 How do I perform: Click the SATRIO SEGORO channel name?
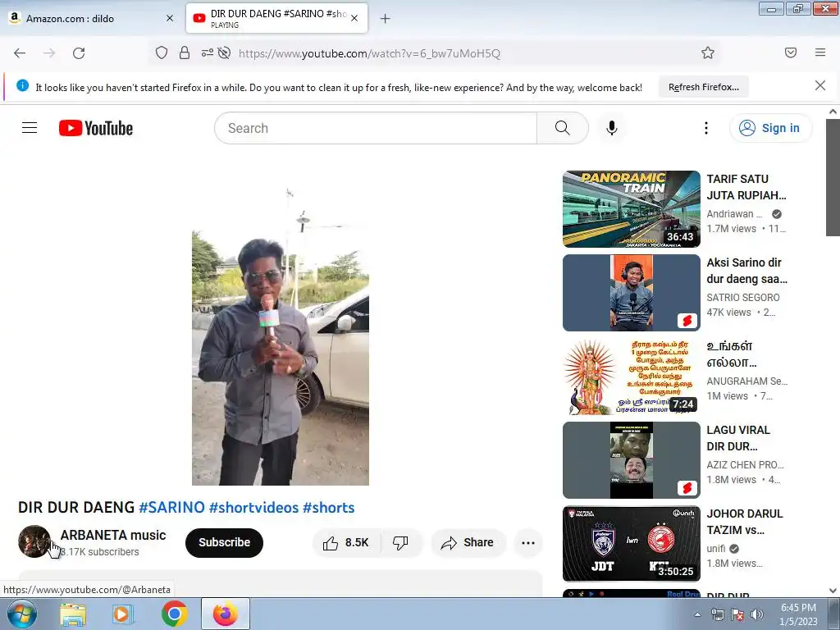click(x=743, y=297)
